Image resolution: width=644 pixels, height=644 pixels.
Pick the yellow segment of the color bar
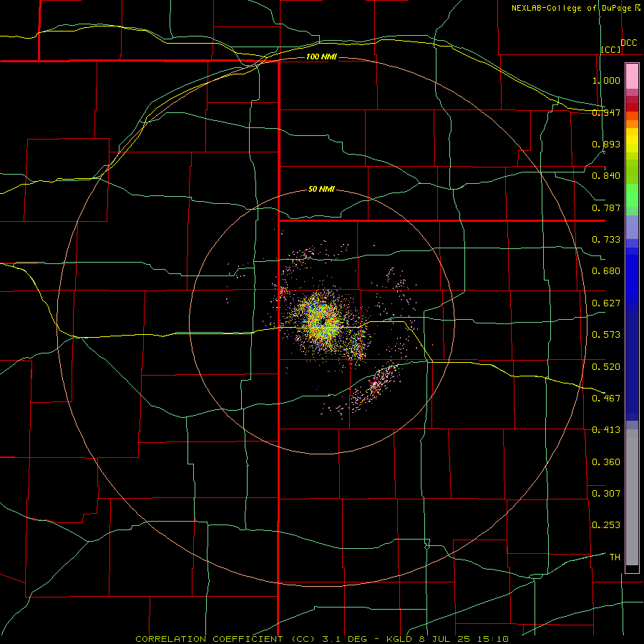pos(632,140)
